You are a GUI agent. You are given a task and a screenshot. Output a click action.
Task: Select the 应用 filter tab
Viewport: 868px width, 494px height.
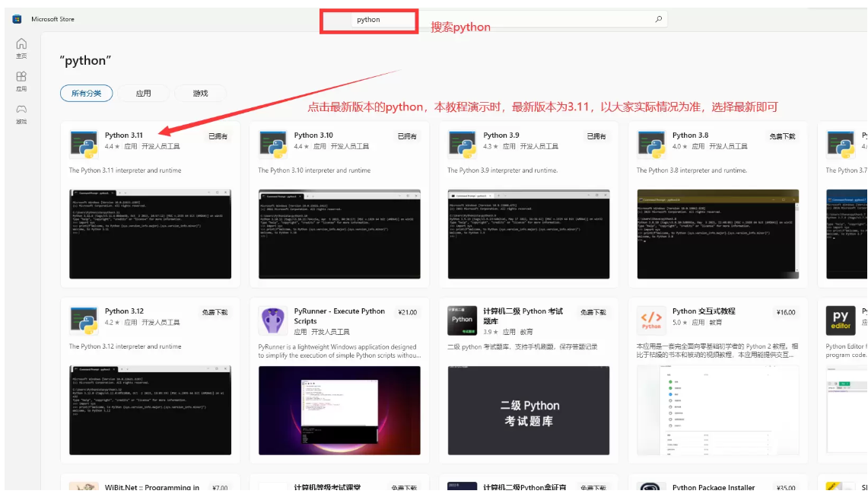tap(143, 93)
